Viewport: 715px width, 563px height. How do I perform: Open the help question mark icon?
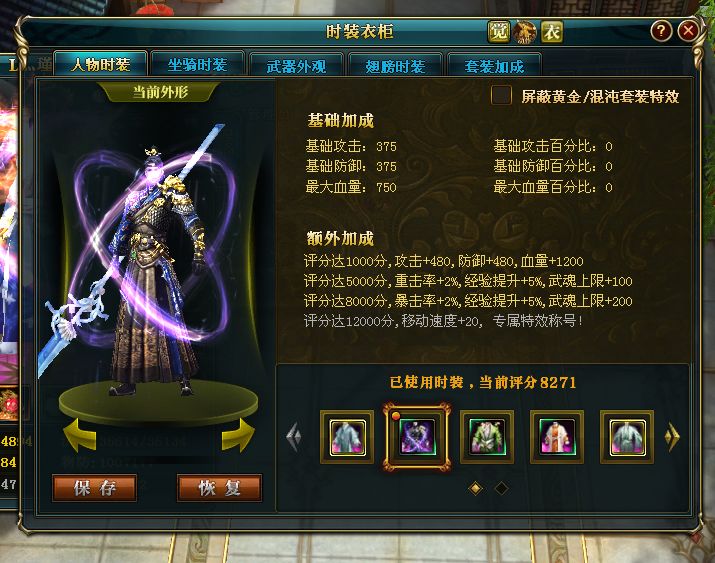pyautogui.click(x=661, y=31)
